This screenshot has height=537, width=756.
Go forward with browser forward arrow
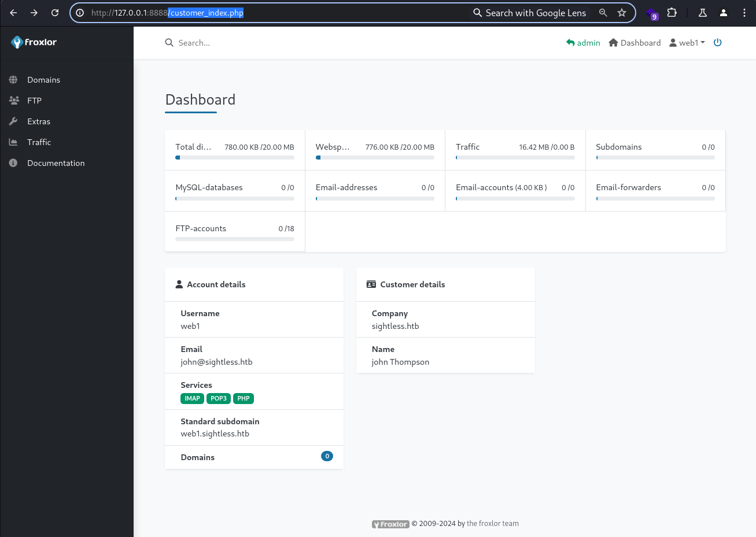point(34,13)
